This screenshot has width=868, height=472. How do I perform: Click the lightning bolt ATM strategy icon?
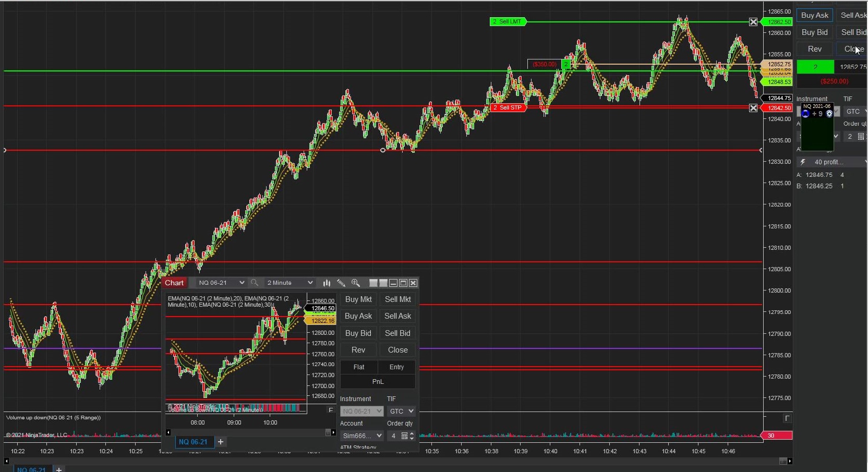pyautogui.click(x=803, y=162)
